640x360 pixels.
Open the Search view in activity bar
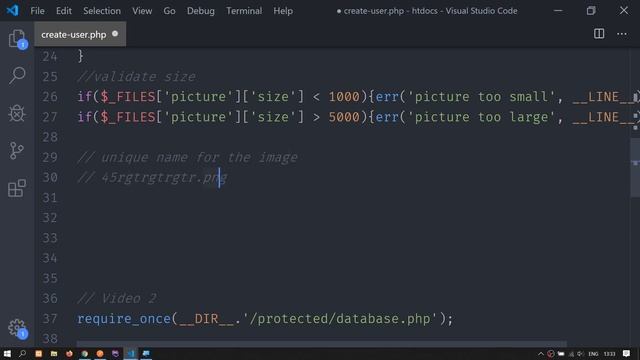[17, 76]
